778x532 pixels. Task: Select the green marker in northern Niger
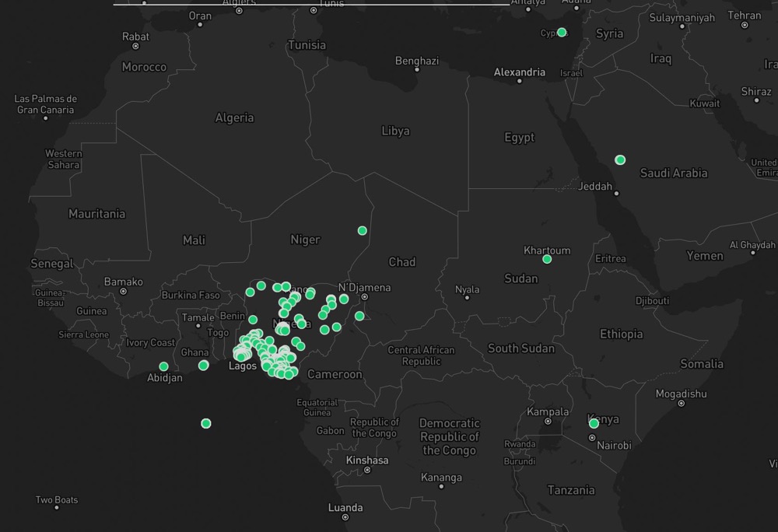[363, 230]
